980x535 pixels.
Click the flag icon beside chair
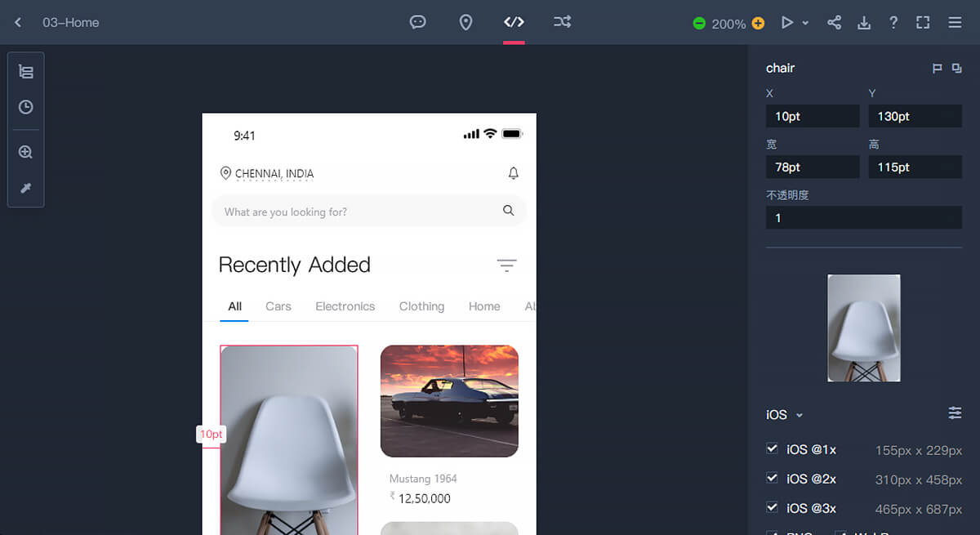(938, 69)
